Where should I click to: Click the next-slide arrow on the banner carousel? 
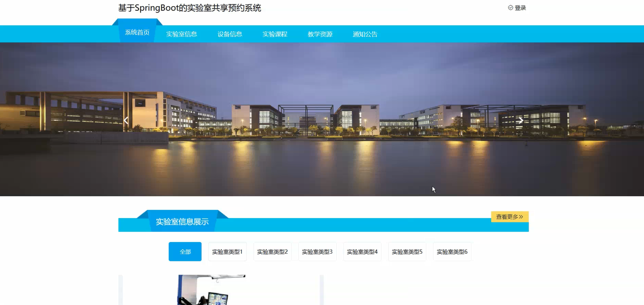pyautogui.click(x=520, y=120)
